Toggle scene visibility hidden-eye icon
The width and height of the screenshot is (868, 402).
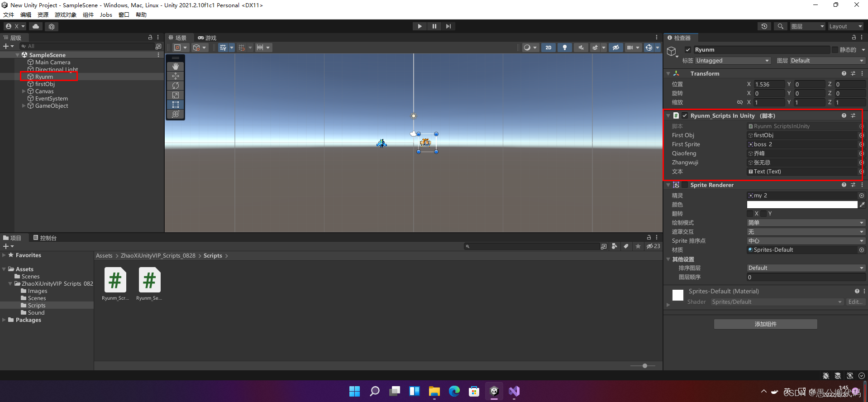pyautogui.click(x=616, y=48)
